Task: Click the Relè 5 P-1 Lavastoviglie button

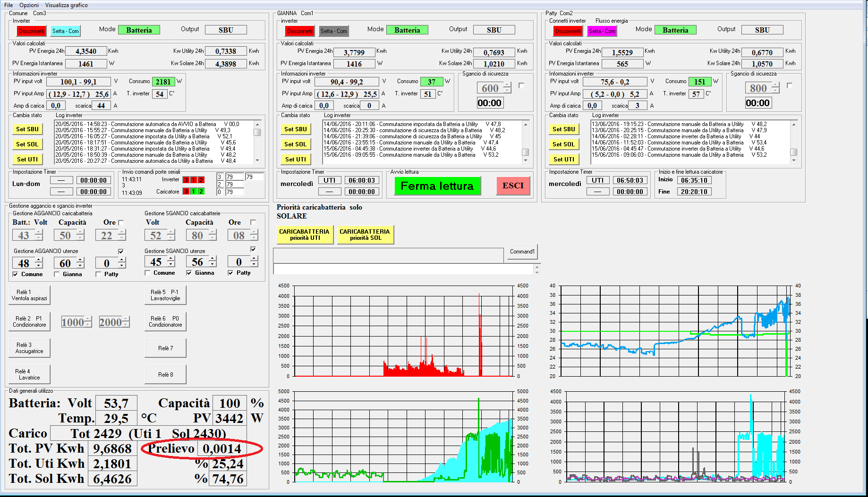Action: (x=165, y=295)
